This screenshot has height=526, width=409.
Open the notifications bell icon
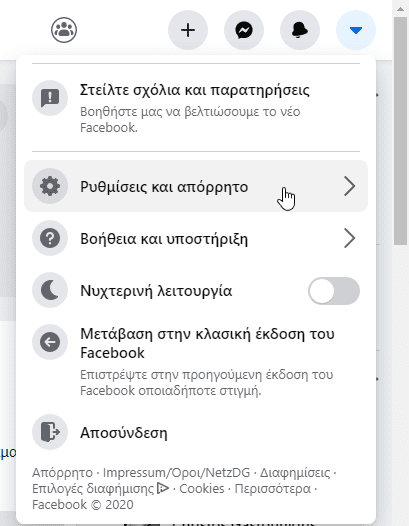(300, 30)
